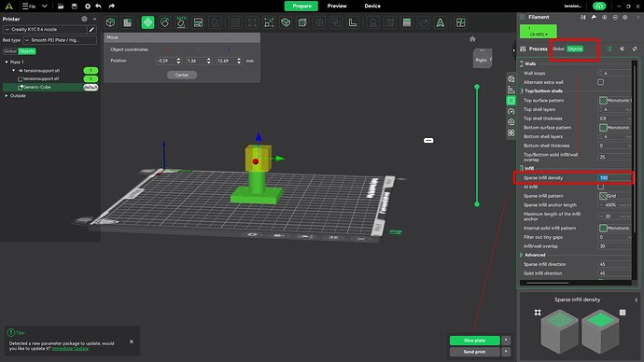Switch to the Preview tab
Viewport: 644px width, 362px height.
(x=337, y=6)
